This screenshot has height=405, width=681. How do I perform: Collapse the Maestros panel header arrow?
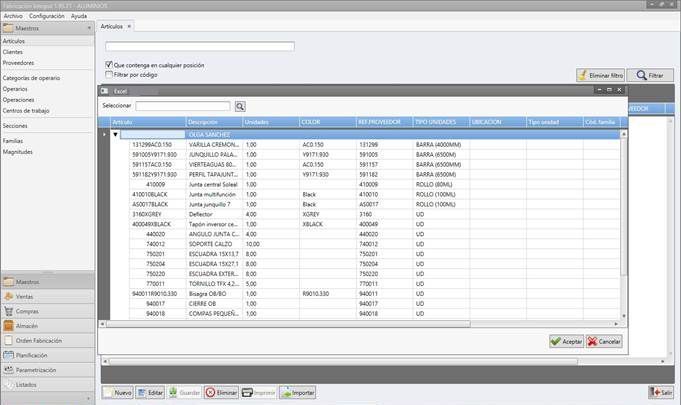[89, 28]
